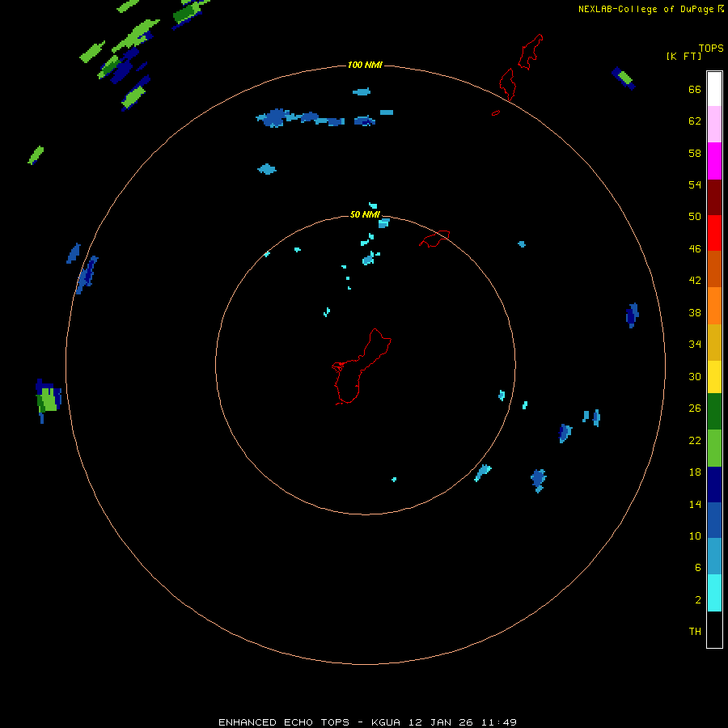Click the "50 NMI" range ring label

(365, 214)
